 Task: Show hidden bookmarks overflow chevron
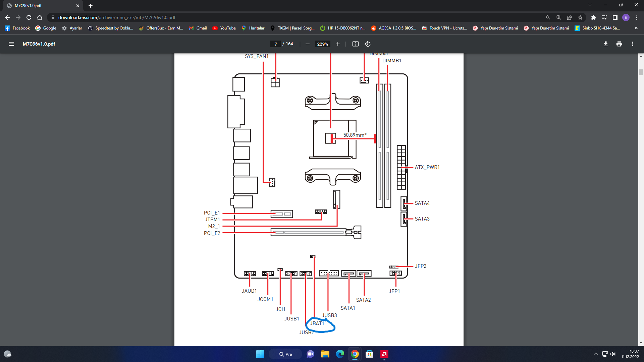[636, 28]
